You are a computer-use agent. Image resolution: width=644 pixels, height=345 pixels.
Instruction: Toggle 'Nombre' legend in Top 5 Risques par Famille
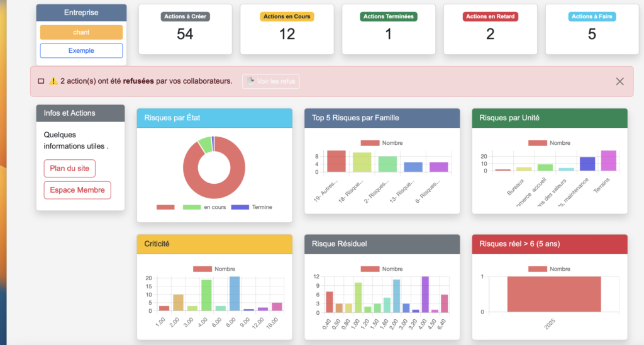coord(382,143)
